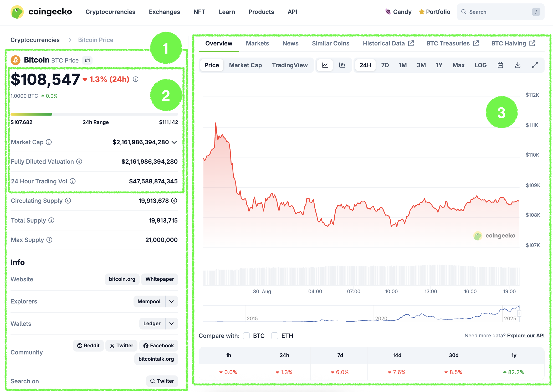
Task: Expand chart to fullscreen icon
Action: coord(535,65)
